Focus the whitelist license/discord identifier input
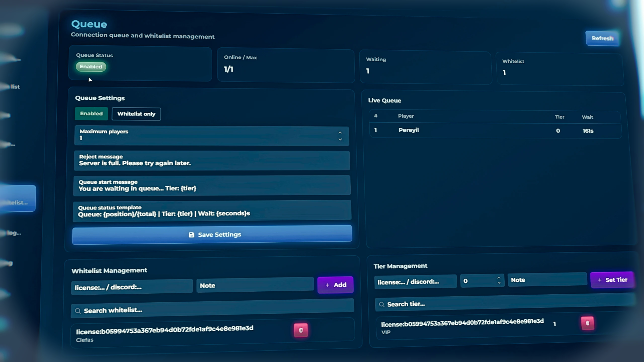644x362 pixels. (132, 287)
